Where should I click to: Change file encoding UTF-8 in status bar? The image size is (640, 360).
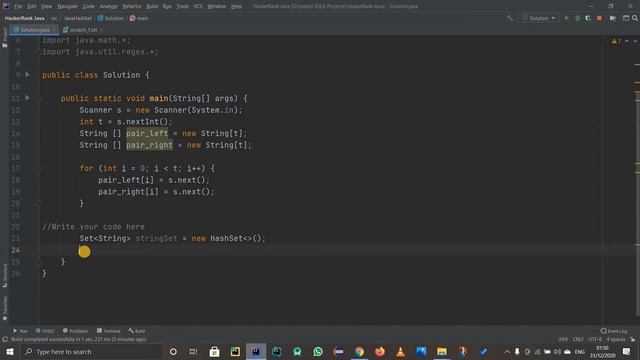tap(595, 339)
